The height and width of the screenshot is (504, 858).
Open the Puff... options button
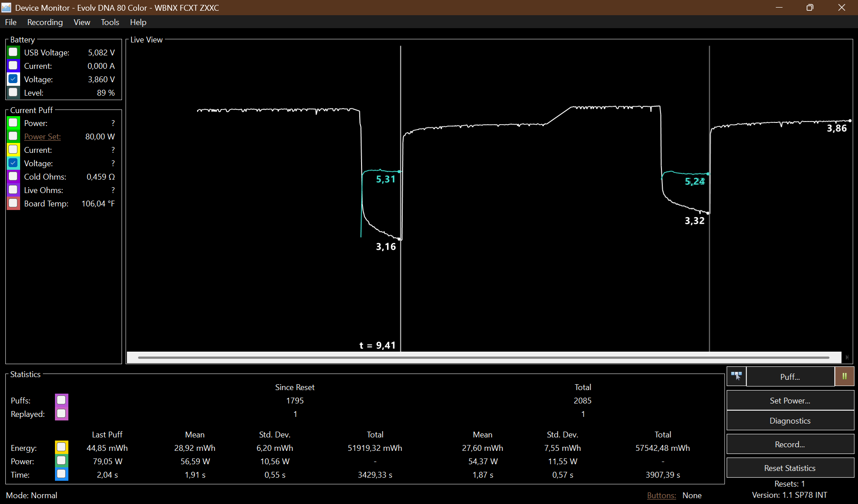click(x=790, y=376)
